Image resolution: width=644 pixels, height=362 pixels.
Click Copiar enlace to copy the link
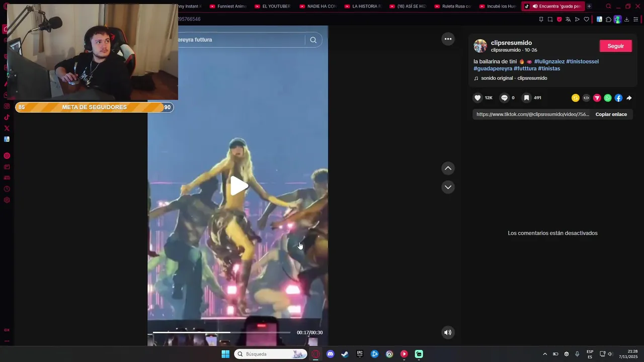click(611, 114)
